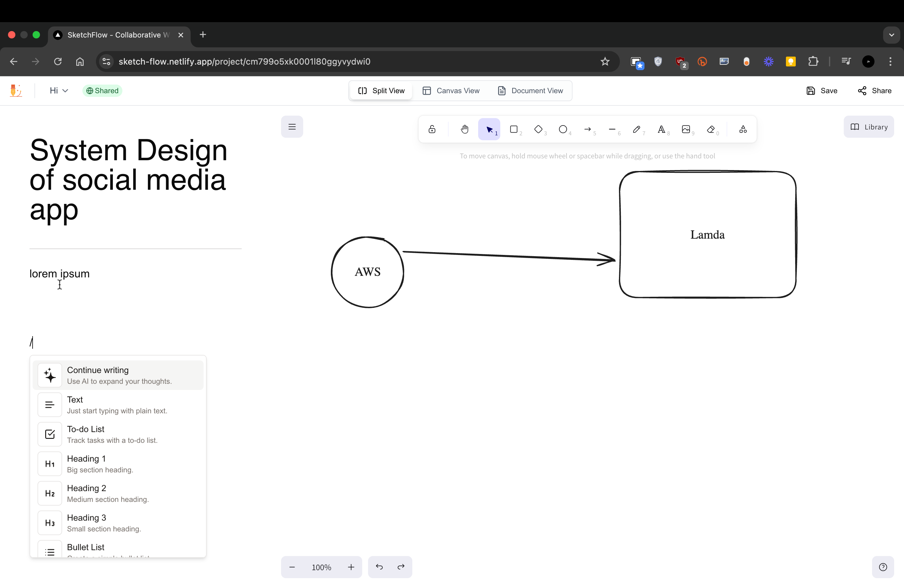Choose Heading 3 from slash menu
The height and width of the screenshot is (588, 904).
118,523
